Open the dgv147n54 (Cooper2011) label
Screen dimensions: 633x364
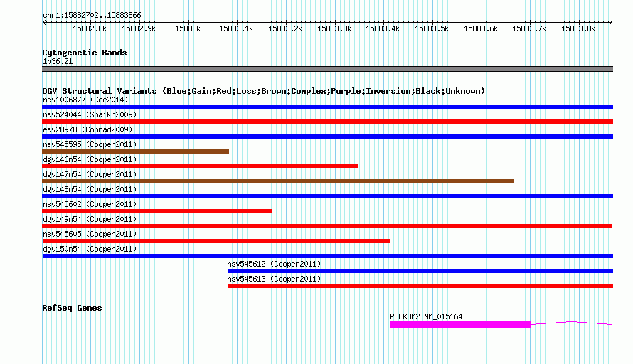point(90,174)
